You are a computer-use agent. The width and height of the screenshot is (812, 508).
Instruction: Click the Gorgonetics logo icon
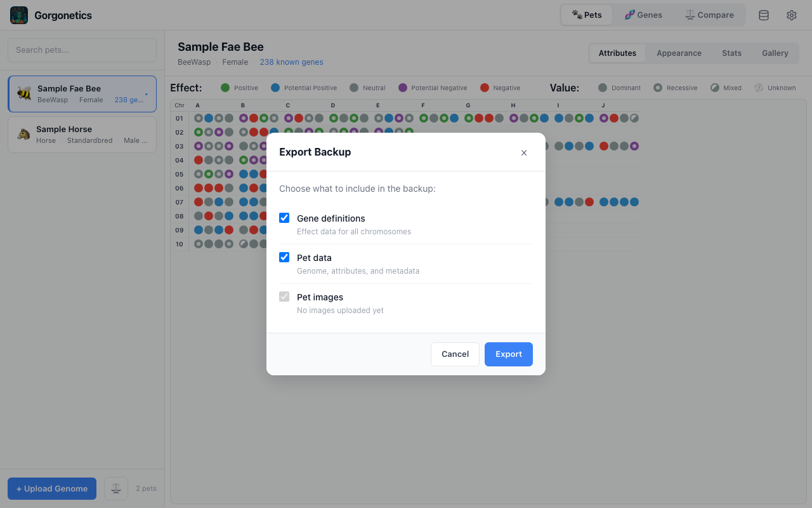18,15
